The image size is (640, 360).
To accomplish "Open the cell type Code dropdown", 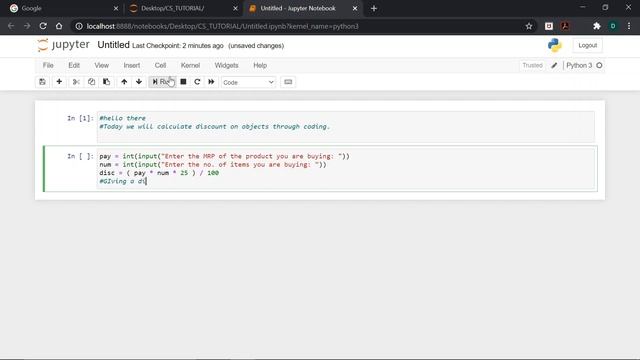I will point(248,82).
